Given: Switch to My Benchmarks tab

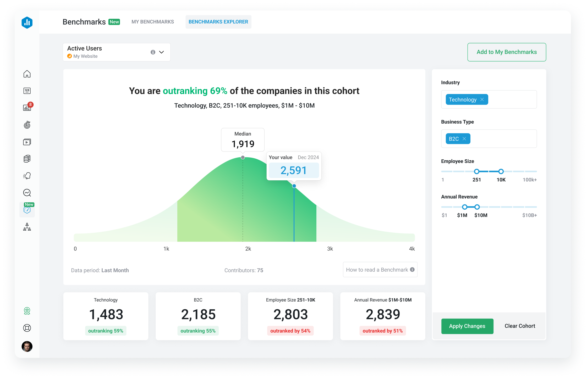Looking at the screenshot, I should pos(153,22).
